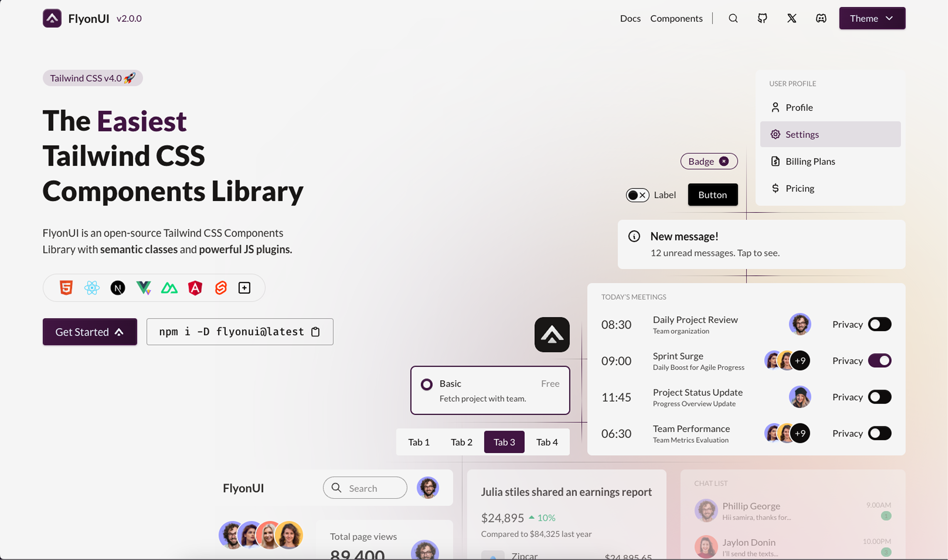Open the GitHub icon link

click(x=762, y=18)
